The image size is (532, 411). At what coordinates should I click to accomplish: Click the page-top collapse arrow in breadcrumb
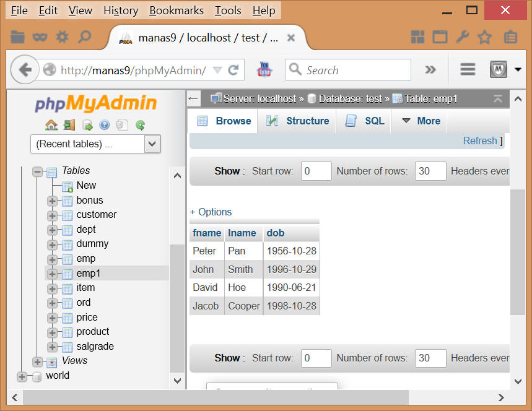coord(498,98)
